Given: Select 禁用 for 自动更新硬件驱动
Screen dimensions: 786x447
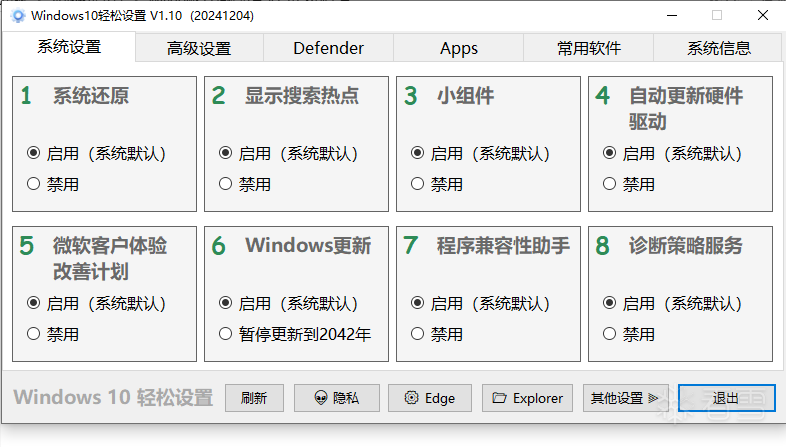Looking at the screenshot, I should (x=629, y=184).
